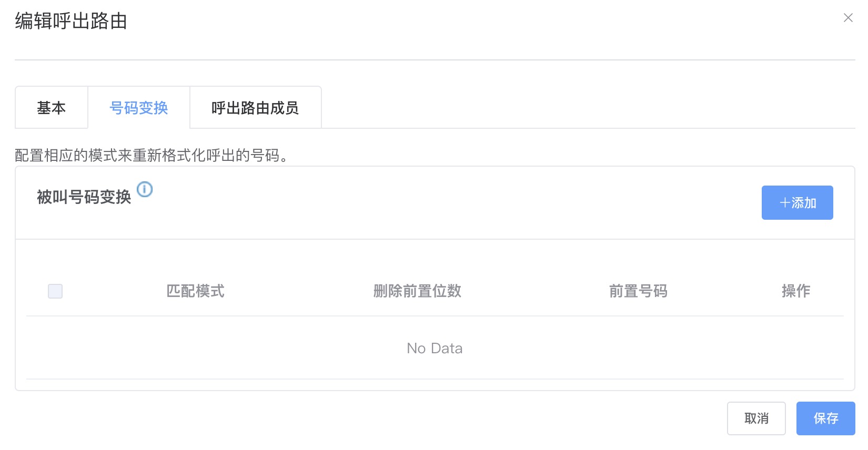Click the 前置号码 column header
Image resolution: width=868 pixels, height=450 pixels.
pyautogui.click(x=639, y=291)
